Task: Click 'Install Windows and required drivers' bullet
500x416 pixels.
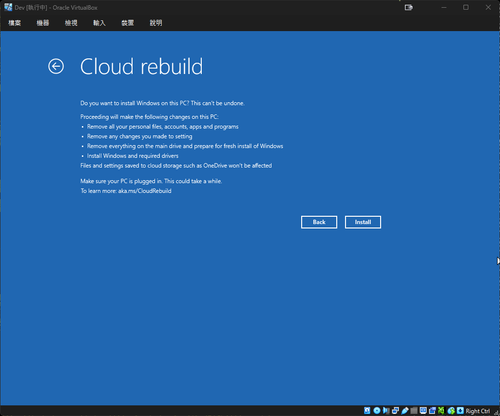Action: 133,156
